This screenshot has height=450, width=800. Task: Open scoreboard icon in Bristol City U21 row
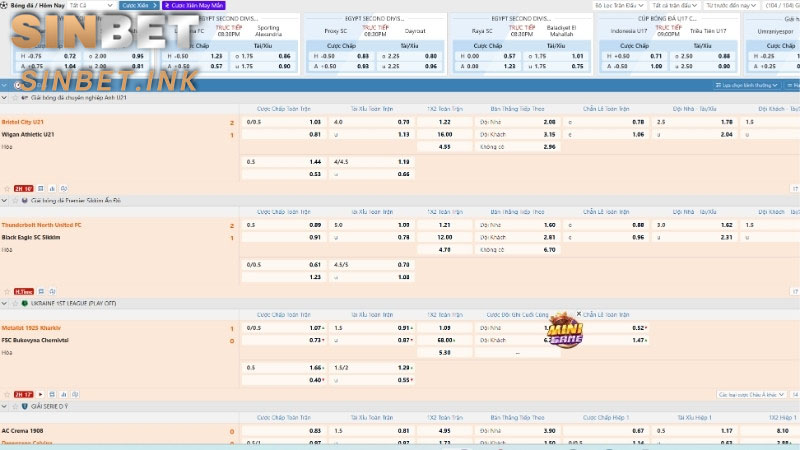point(41,189)
